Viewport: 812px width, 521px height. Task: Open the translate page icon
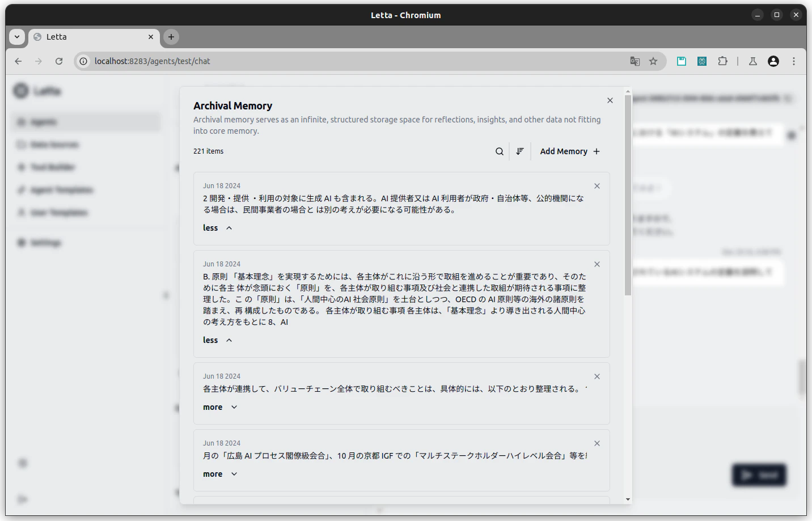pyautogui.click(x=635, y=61)
